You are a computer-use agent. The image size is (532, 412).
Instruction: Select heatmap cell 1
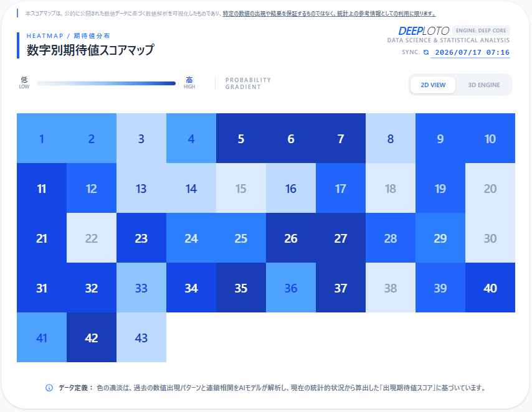tap(42, 138)
